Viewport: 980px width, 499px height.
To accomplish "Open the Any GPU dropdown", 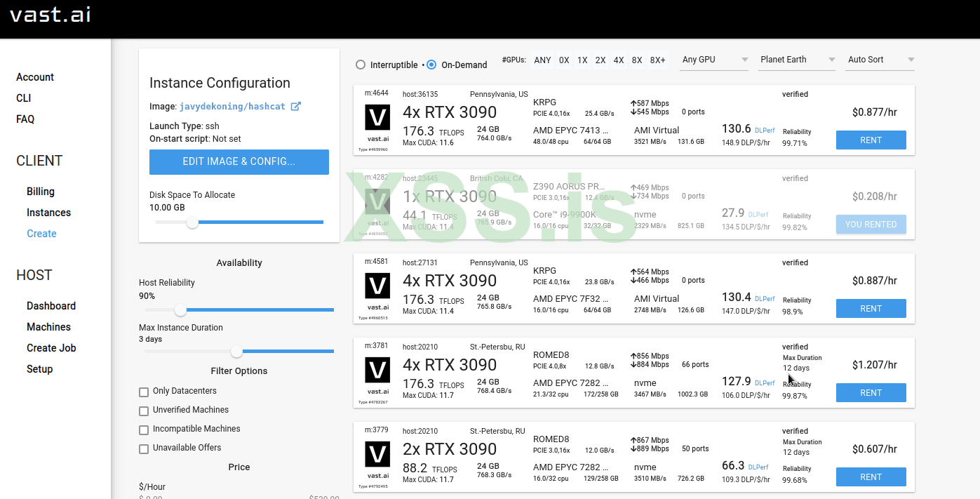I will [714, 60].
